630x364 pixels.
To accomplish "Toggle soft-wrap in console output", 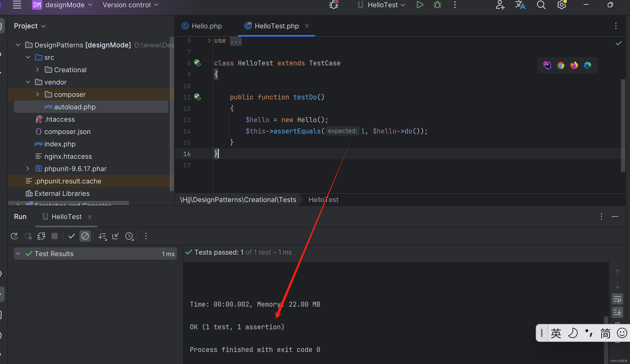I will (x=617, y=299).
